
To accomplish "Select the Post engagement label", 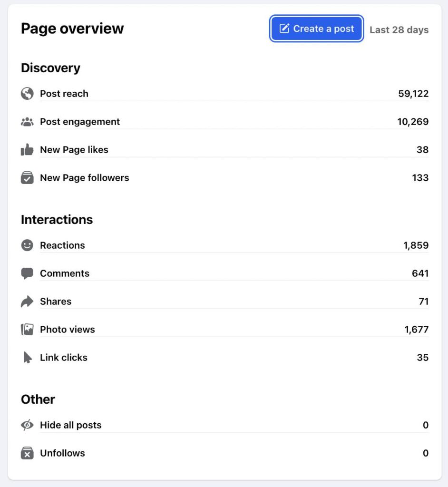I will point(80,122).
